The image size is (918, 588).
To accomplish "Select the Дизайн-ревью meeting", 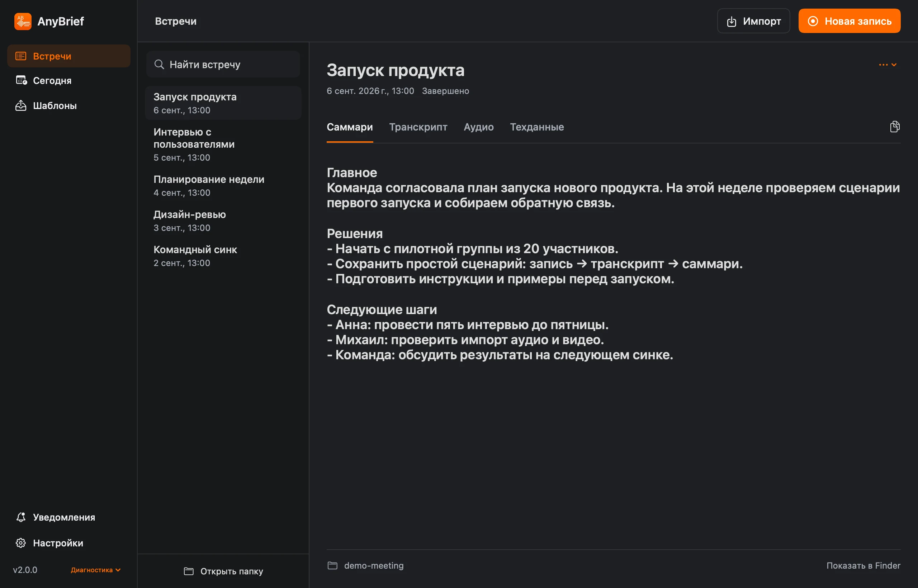I will click(x=223, y=221).
